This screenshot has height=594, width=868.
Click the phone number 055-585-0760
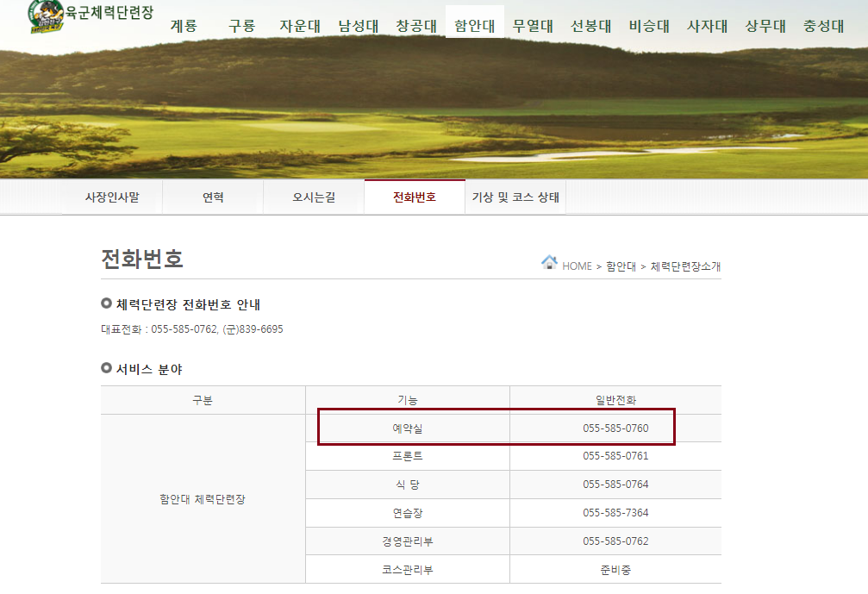pos(615,428)
